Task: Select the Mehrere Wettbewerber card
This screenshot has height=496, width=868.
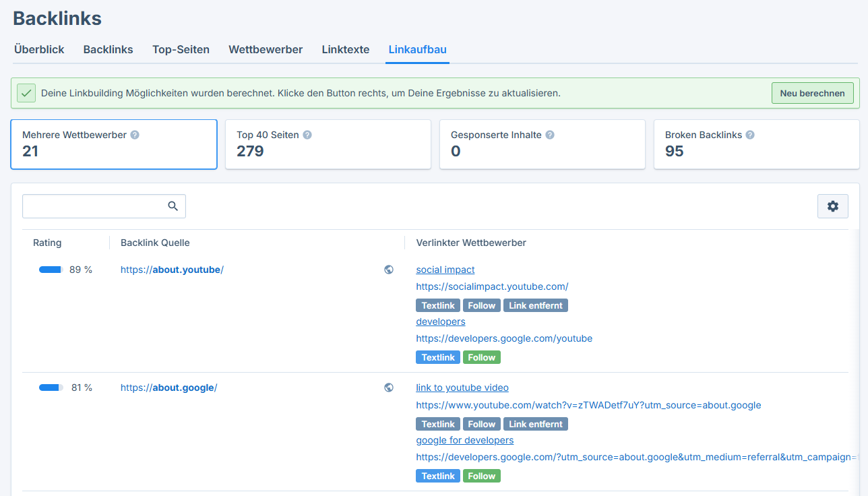Action: click(114, 144)
